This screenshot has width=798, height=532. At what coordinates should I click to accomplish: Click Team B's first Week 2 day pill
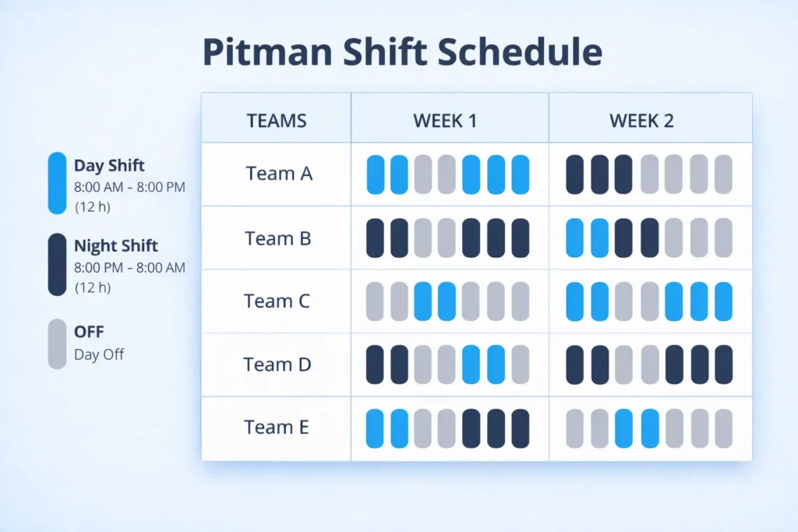(x=574, y=238)
